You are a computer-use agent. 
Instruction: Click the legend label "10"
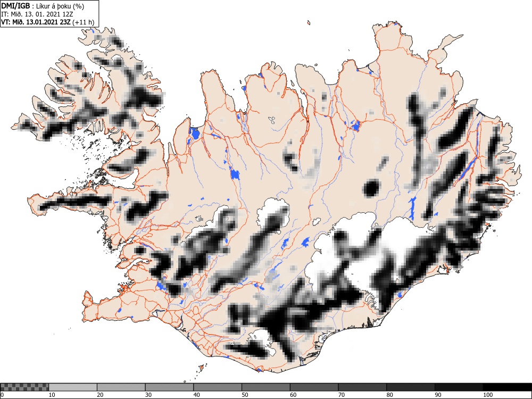[x=52, y=395]
